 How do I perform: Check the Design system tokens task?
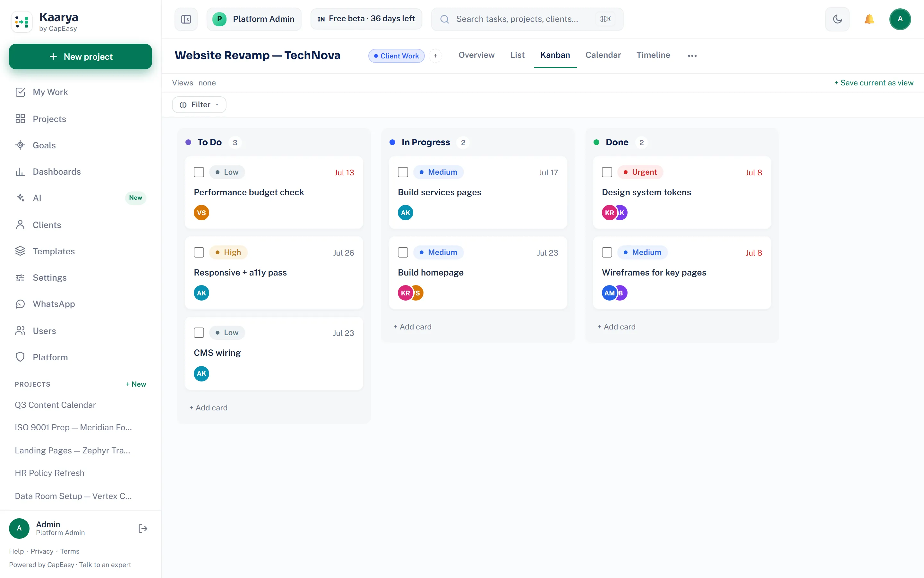[607, 172]
